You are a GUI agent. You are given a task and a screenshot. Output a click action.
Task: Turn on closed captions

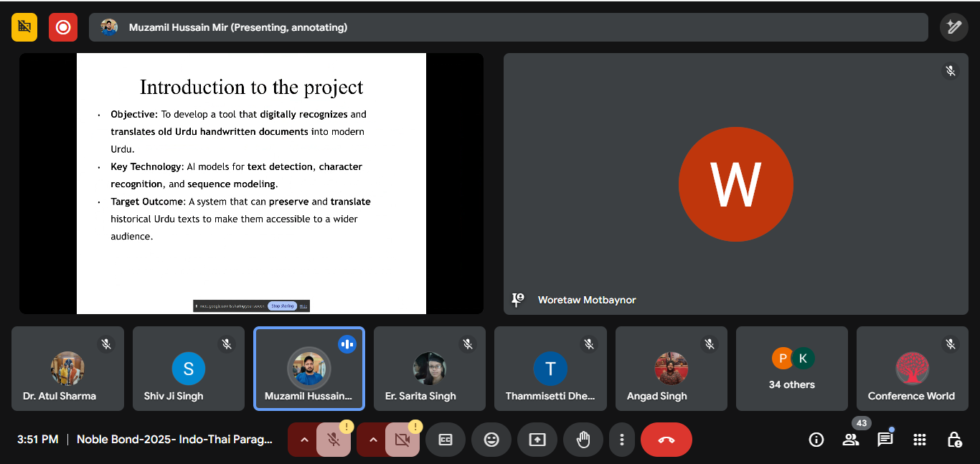[446, 439]
